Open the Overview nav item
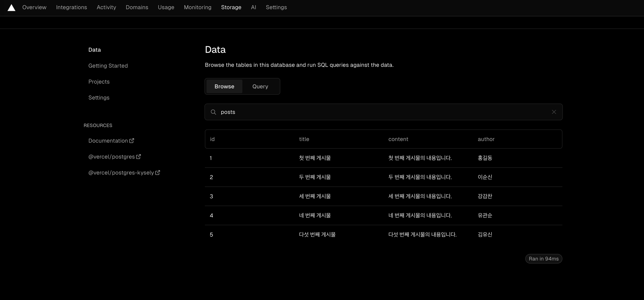Viewport: 644px width, 300px height. click(34, 8)
